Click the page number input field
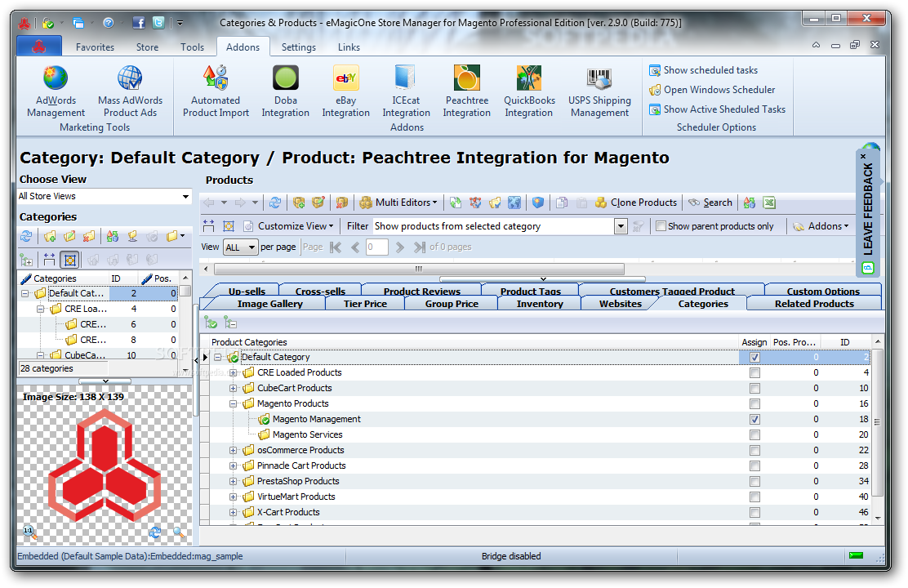This screenshot has height=588, width=908. point(376,247)
